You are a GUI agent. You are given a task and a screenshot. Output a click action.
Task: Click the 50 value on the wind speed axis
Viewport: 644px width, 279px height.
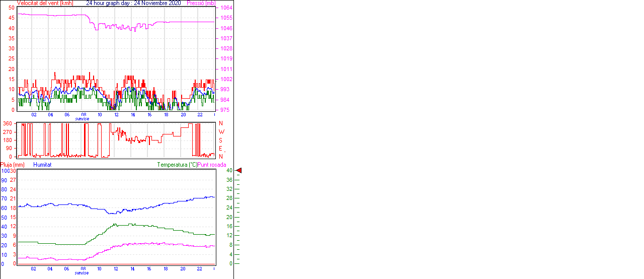(12, 8)
